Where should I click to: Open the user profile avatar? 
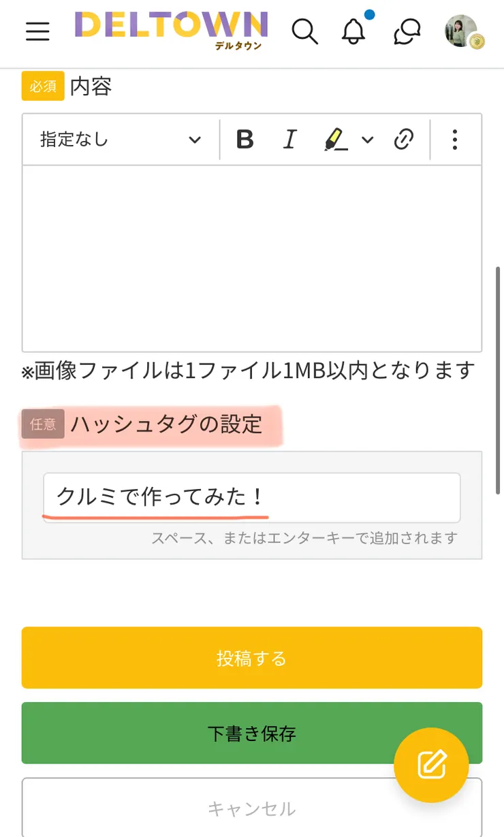[462, 31]
